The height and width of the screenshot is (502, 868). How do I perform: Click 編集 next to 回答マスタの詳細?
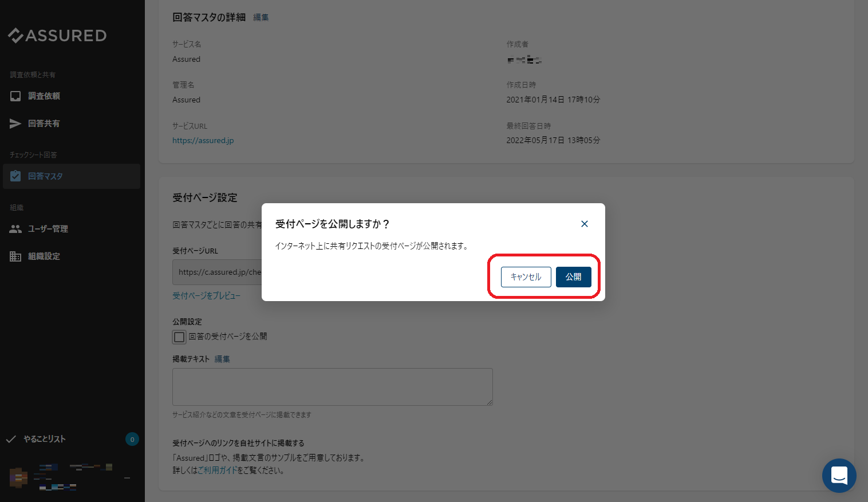click(x=261, y=18)
